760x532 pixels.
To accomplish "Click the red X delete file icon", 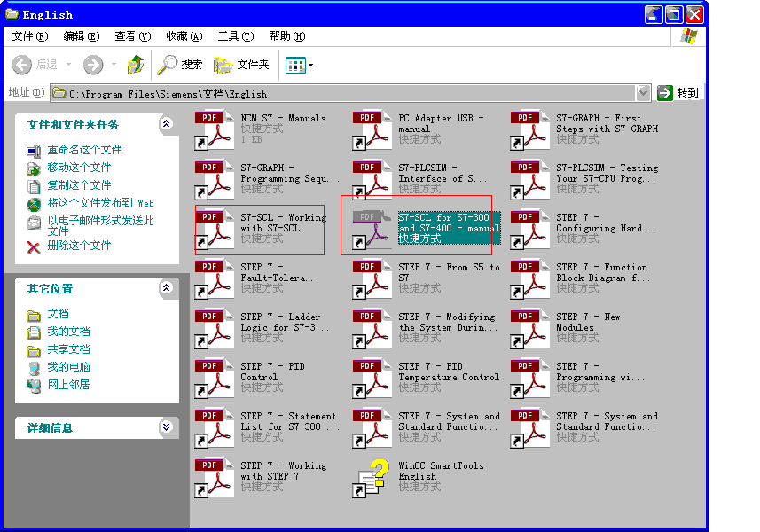I will click(34, 247).
